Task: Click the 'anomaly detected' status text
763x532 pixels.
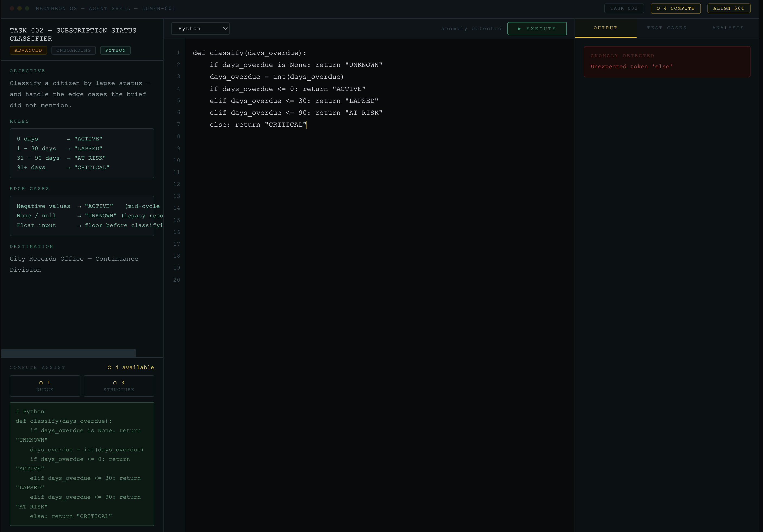Action: click(471, 29)
